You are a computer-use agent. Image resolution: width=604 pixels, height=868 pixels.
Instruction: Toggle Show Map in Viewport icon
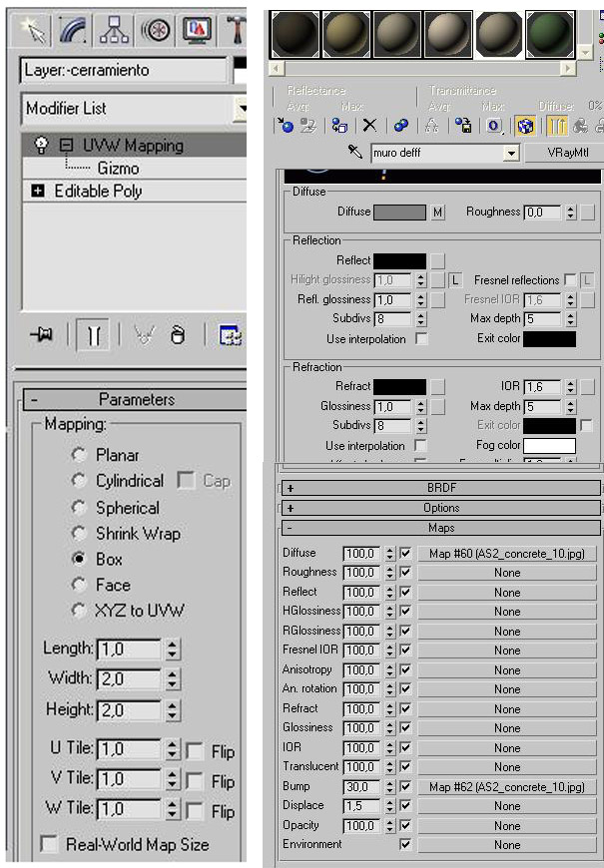(x=525, y=126)
